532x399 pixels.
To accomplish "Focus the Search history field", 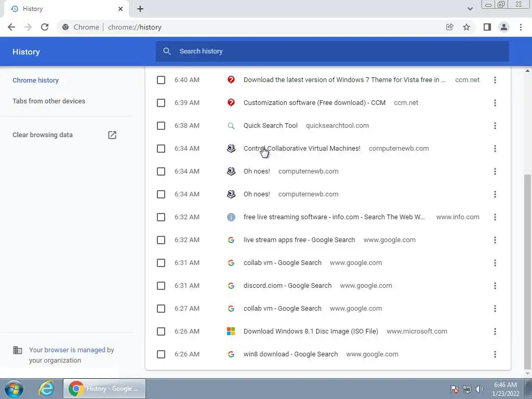I will [332, 51].
